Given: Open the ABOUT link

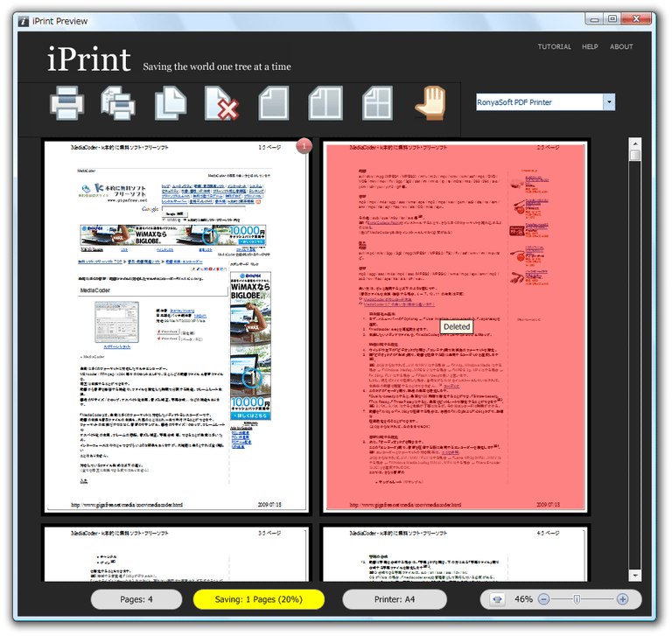Looking at the screenshot, I should [x=621, y=46].
